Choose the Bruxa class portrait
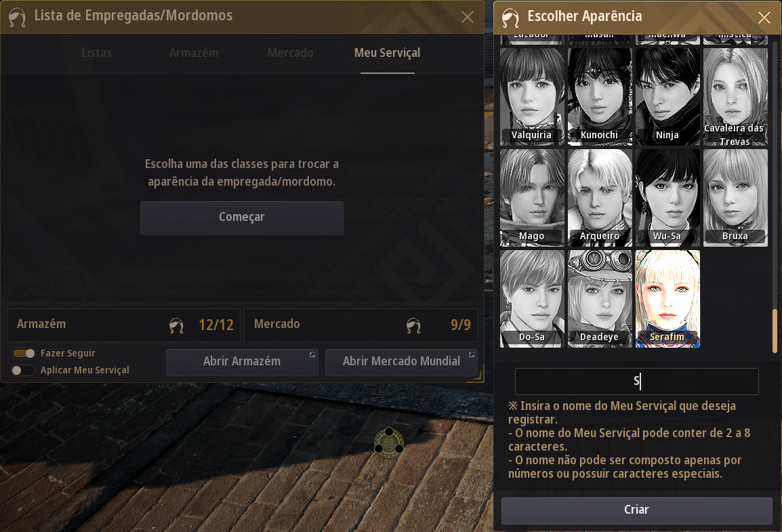782x532 pixels. tap(736, 198)
